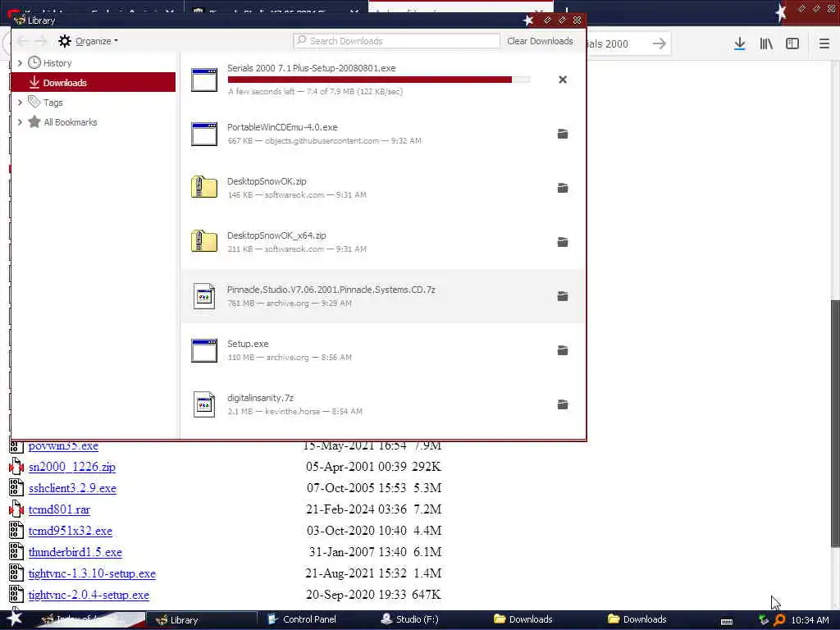The height and width of the screenshot is (630, 840).
Task: Open browser hamburger menu
Action: [x=824, y=44]
